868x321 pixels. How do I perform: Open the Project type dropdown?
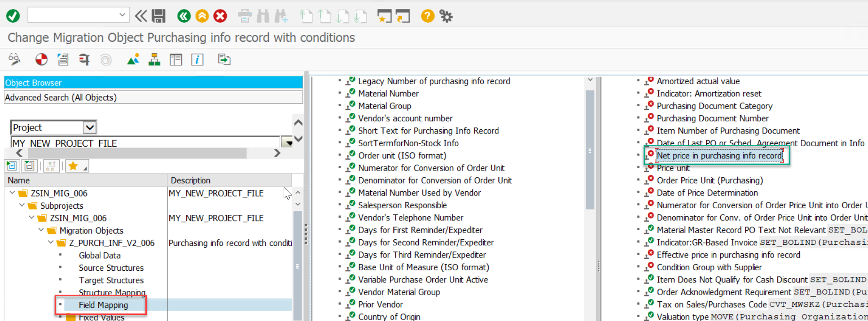coord(89,127)
